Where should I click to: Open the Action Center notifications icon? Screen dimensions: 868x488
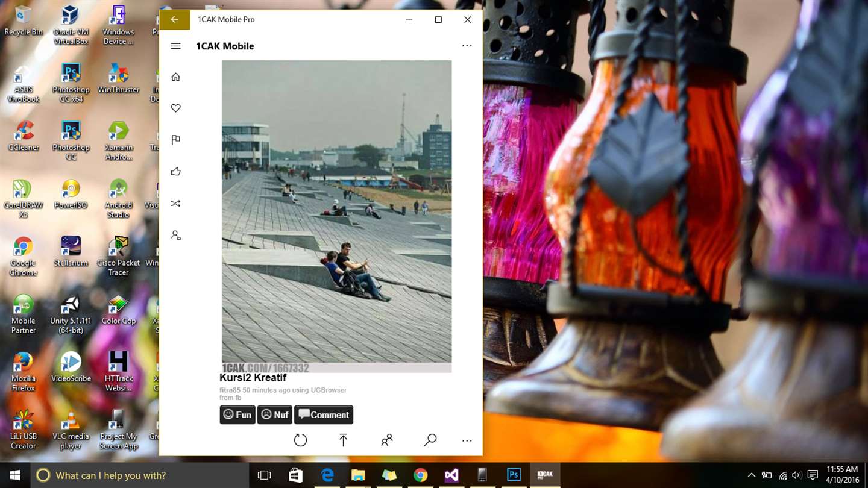[813, 475]
